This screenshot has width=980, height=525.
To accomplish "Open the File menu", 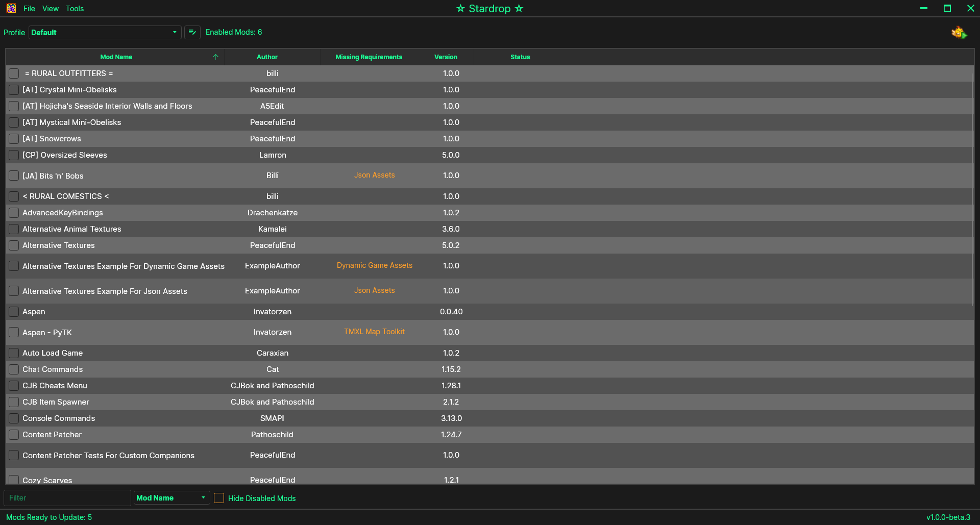I will click(29, 9).
